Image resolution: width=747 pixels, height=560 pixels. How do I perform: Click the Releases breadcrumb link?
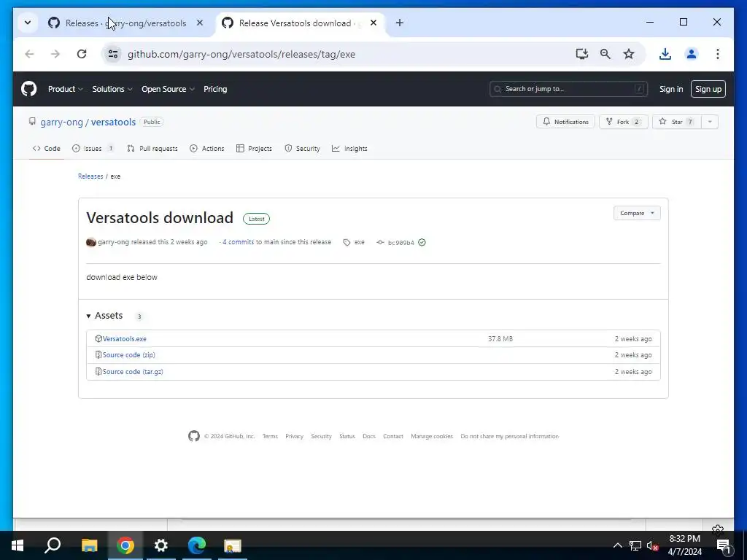click(90, 176)
